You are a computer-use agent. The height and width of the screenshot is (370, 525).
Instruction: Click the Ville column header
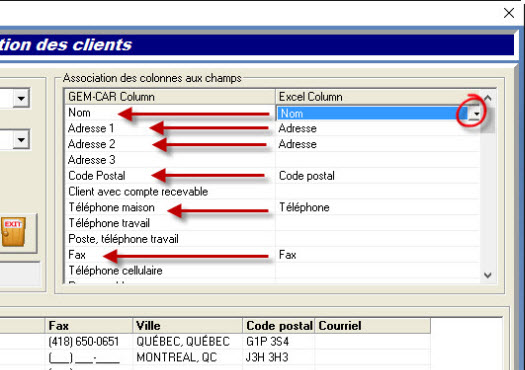pyautogui.click(x=188, y=325)
